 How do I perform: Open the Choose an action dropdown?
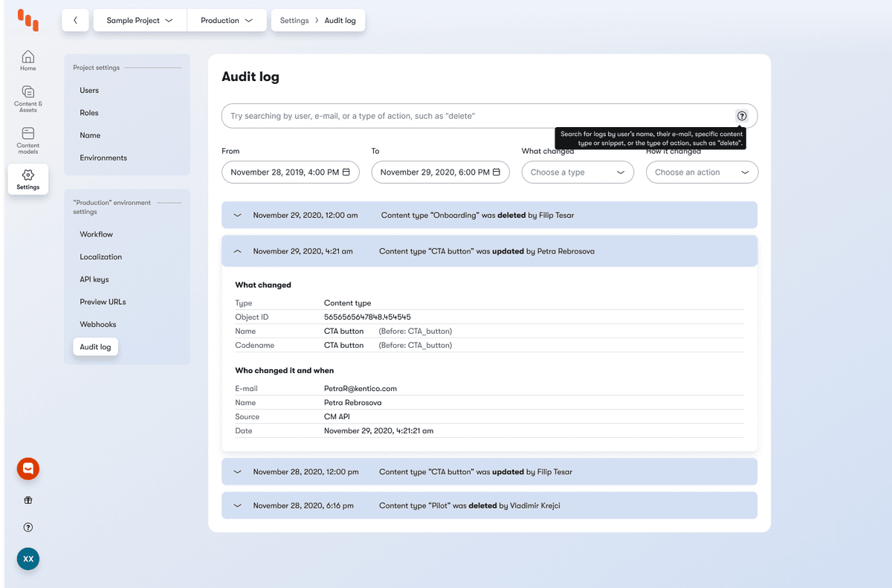pyautogui.click(x=701, y=172)
